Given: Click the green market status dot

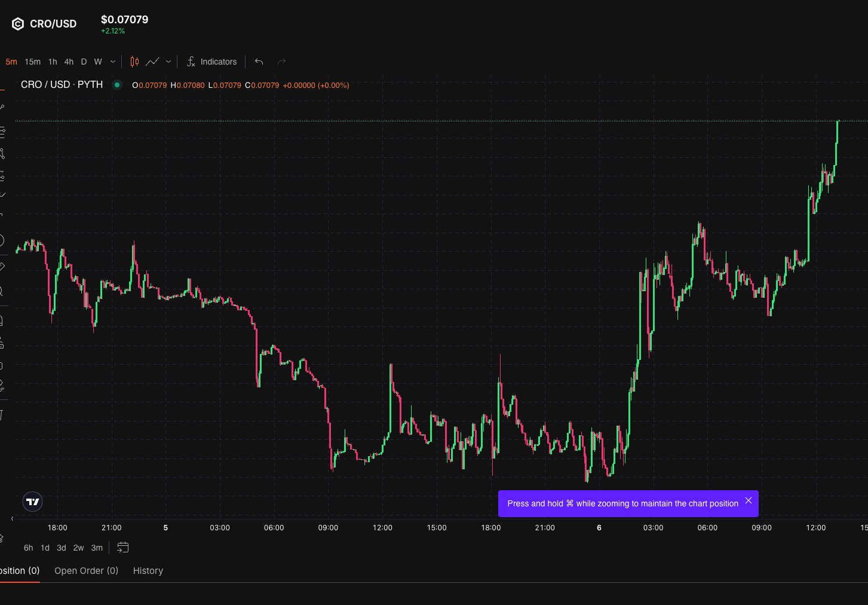Looking at the screenshot, I should (117, 85).
